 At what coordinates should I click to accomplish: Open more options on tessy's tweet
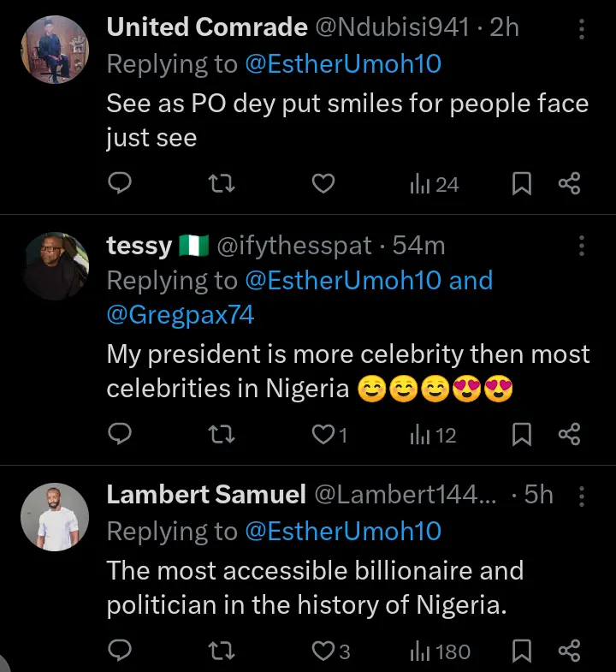(x=582, y=247)
